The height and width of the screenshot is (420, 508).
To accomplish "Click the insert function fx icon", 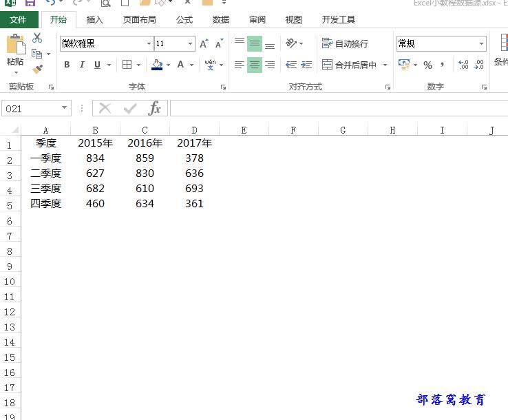I will [x=155, y=108].
